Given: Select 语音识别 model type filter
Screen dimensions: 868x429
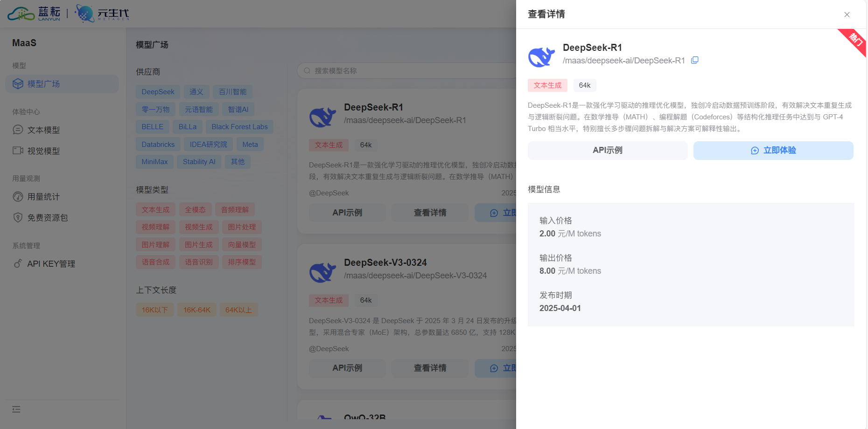Looking at the screenshot, I should point(199,262).
